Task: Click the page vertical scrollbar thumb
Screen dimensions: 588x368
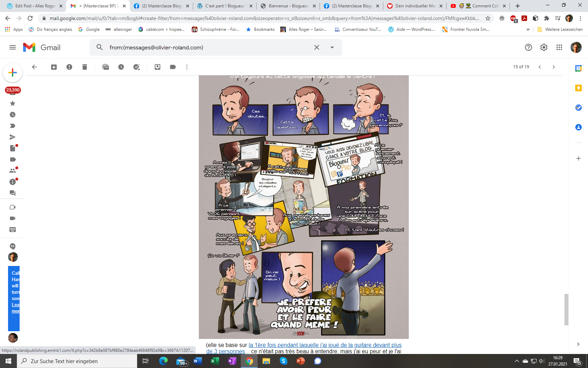Action: 566,309
